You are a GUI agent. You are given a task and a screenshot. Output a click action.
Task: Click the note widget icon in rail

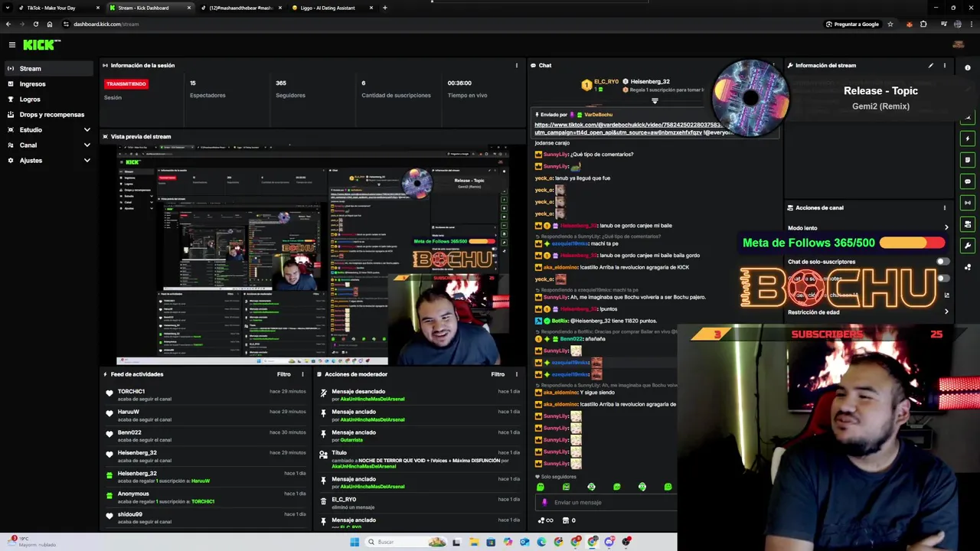tap(968, 160)
